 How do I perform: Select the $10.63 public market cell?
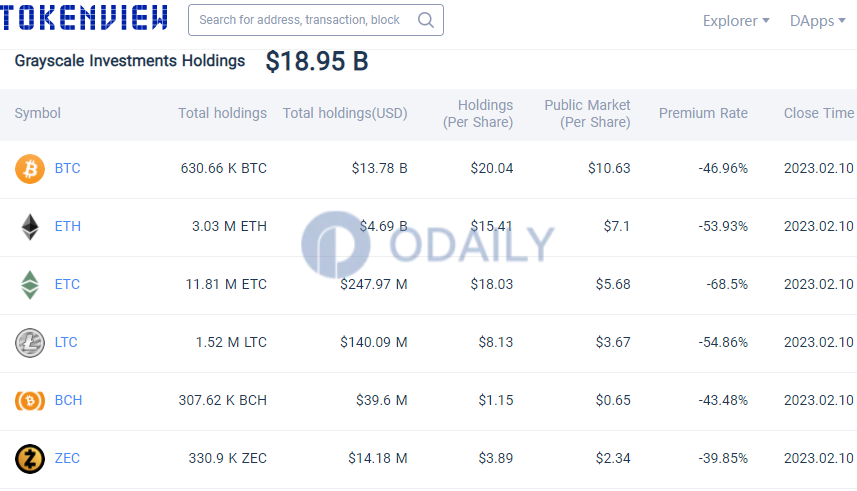coord(609,168)
